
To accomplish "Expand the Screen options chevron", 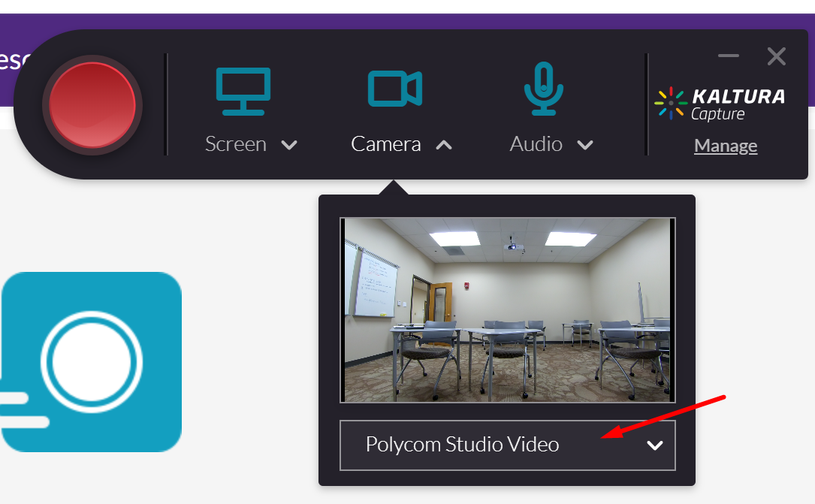I will point(289,145).
